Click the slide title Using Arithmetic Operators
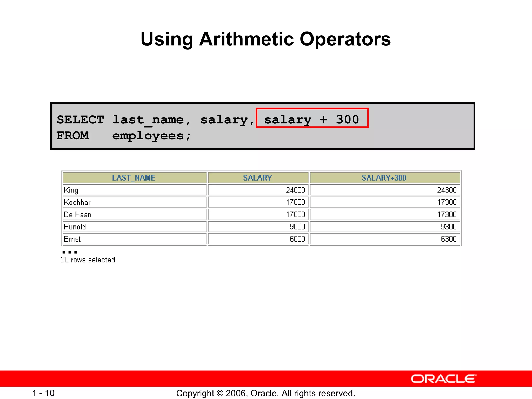 (x=265, y=39)
